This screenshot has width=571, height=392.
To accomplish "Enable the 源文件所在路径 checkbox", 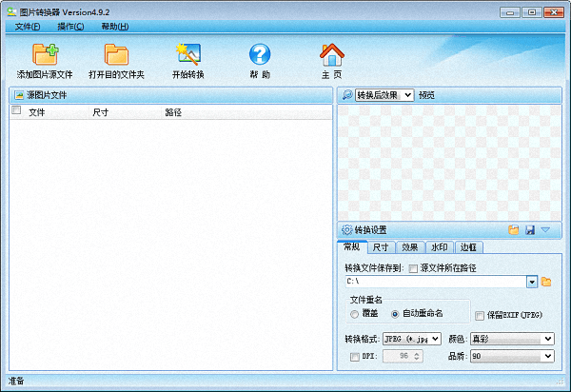I will pyautogui.click(x=413, y=268).
